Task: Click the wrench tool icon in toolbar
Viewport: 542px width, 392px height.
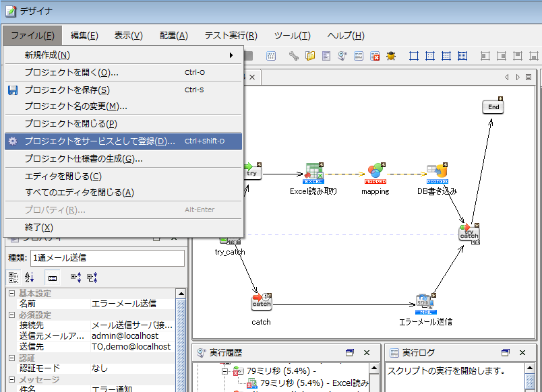Action: [294, 56]
